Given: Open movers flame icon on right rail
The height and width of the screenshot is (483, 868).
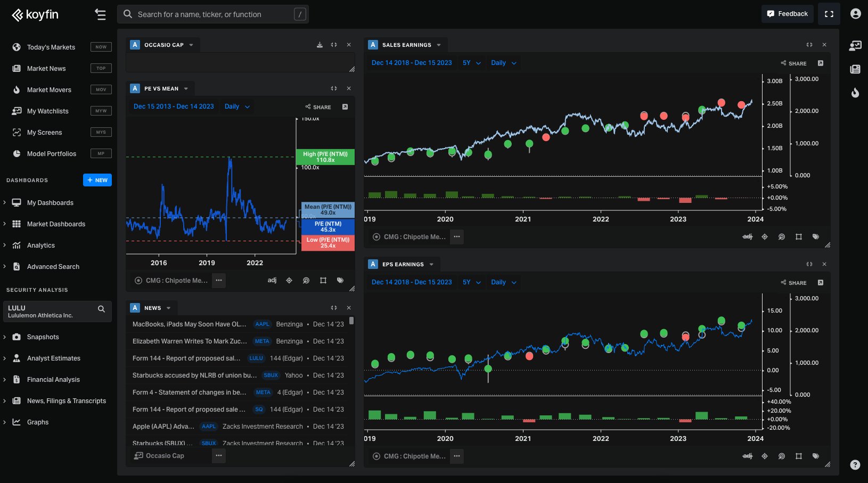Looking at the screenshot, I should (855, 92).
